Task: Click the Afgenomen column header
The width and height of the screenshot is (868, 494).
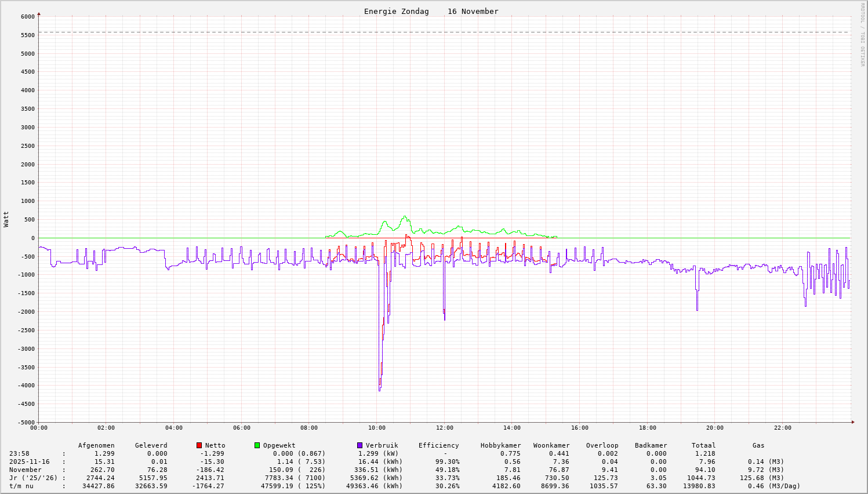Action: (x=96, y=445)
